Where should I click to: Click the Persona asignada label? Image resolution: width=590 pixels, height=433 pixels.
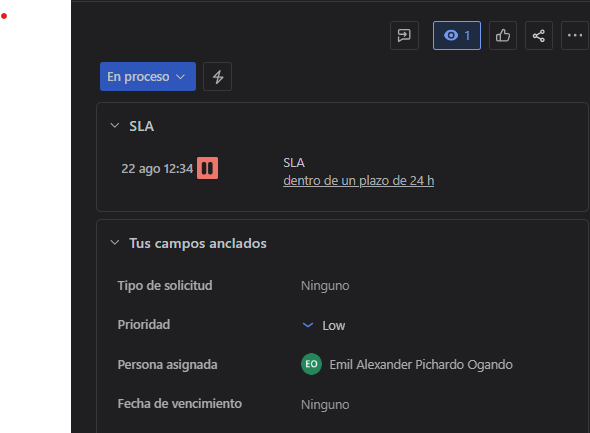coord(167,365)
